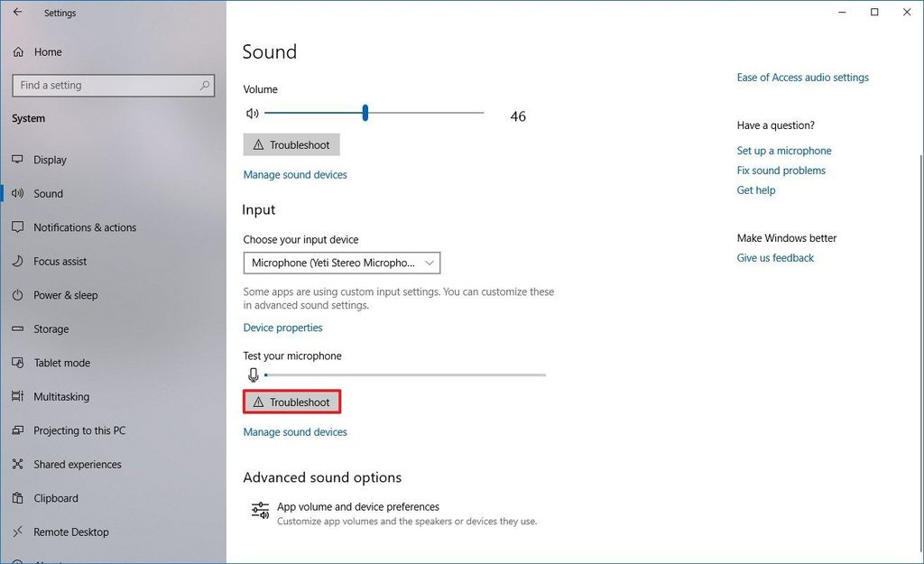Open Storage using its drive icon
The image size is (924, 564).
[x=19, y=328]
